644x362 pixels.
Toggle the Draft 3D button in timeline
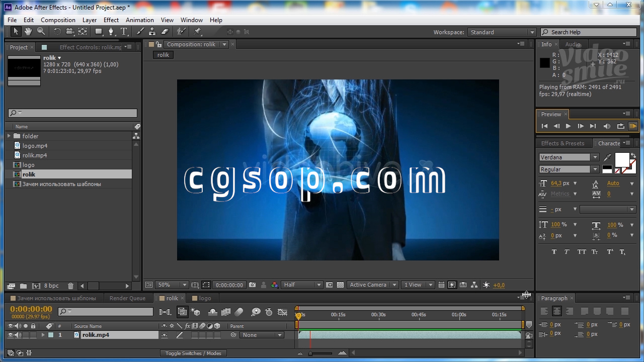pos(195,312)
